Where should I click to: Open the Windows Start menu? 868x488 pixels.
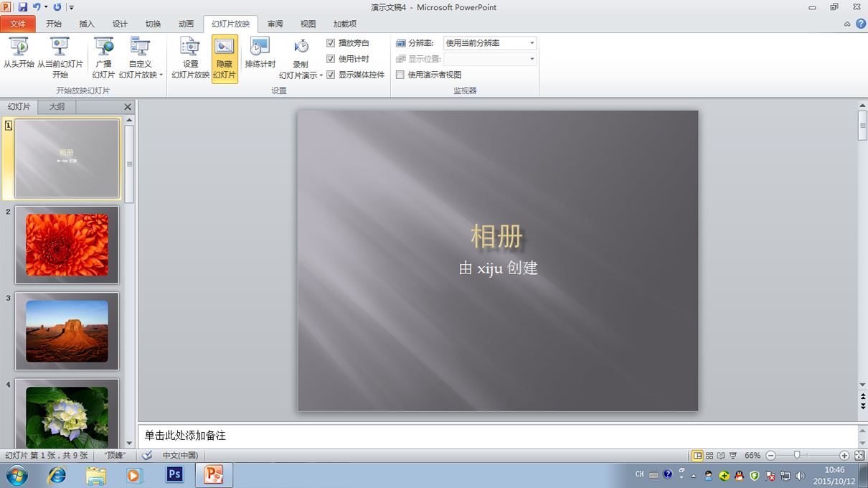[x=16, y=475]
